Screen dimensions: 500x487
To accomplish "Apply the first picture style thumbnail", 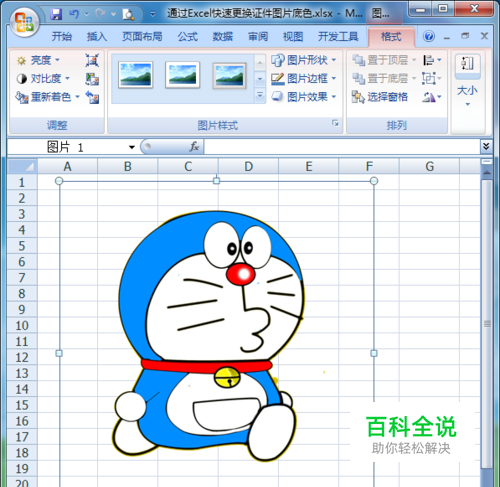I will point(135,75).
